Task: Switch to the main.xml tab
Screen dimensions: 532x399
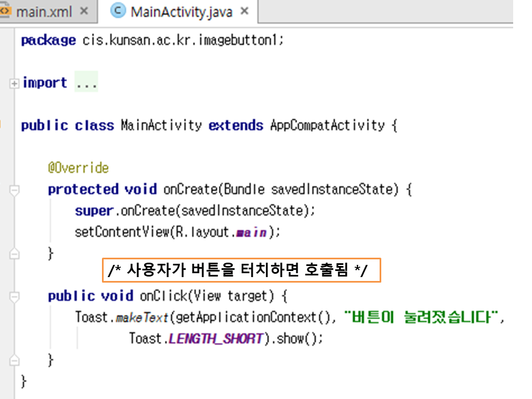Action: click(44, 12)
